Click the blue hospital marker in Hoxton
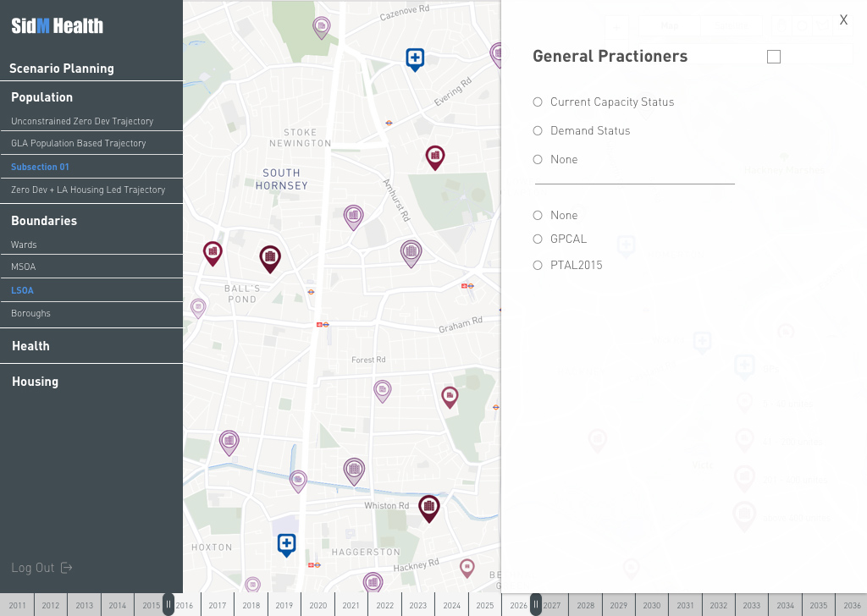Screen dimensions: 867x616 [x=287, y=543]
